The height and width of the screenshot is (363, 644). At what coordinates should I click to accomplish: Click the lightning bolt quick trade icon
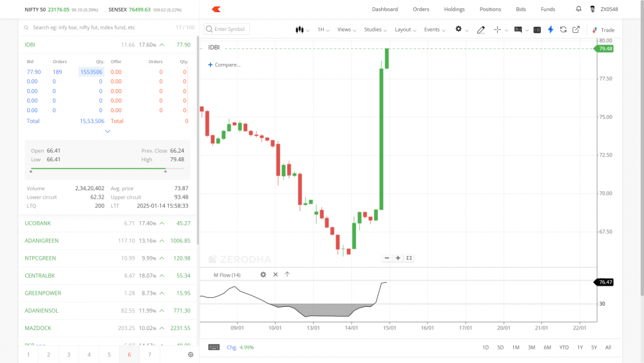551,30
